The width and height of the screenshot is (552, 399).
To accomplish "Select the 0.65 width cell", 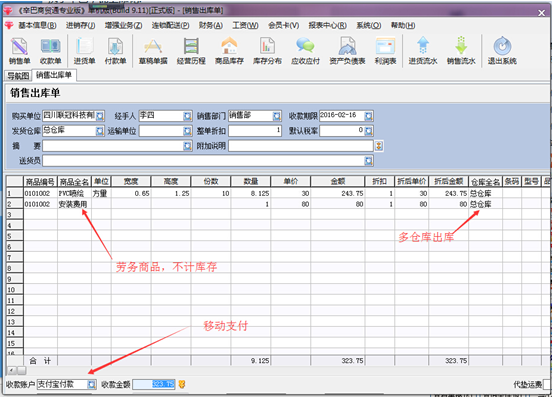I will pyautogui.click(x=131, y=193).
